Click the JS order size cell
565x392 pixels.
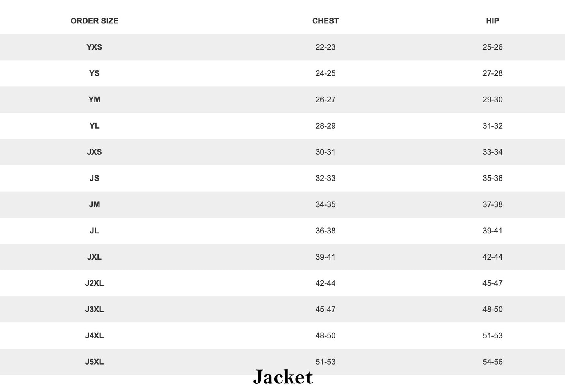coord(94,178)
